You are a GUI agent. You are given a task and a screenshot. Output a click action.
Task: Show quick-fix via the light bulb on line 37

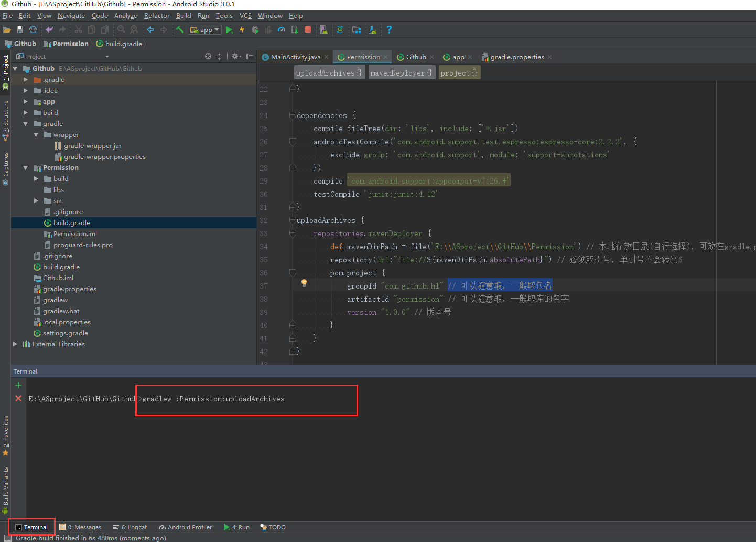(x=304, y=283)
